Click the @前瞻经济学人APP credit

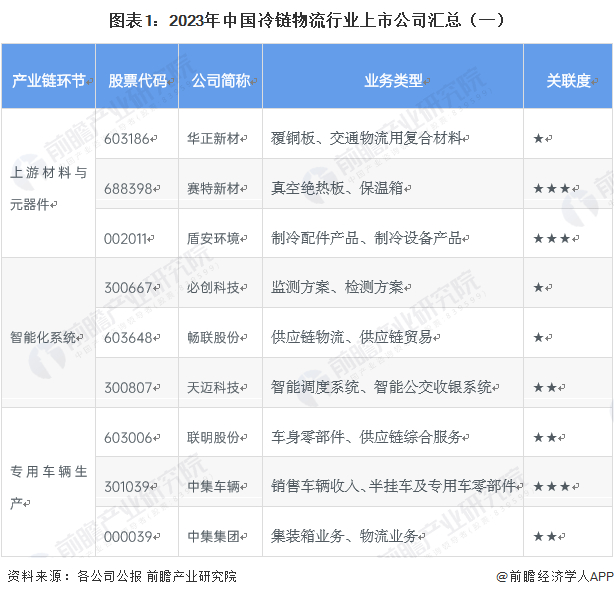tap(554, 576)
